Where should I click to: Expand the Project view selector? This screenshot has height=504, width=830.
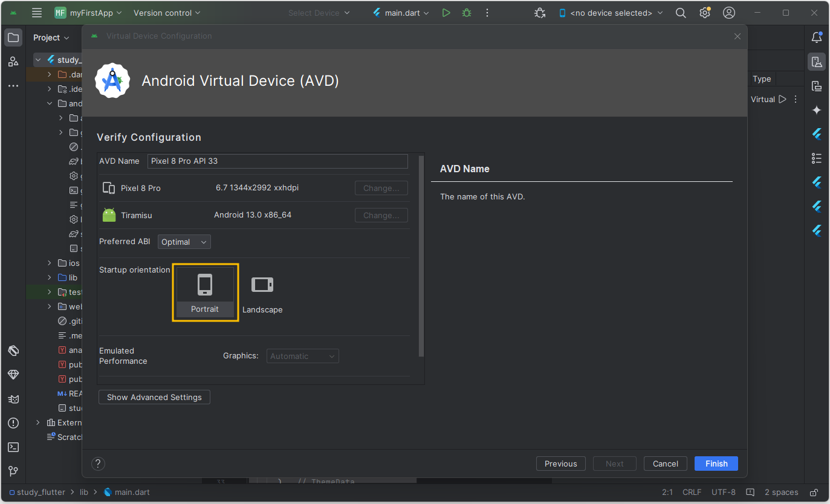pos(51,37)
